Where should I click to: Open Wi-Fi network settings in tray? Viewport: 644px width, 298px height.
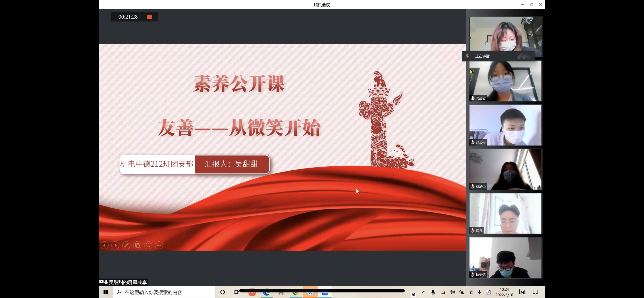443,292
